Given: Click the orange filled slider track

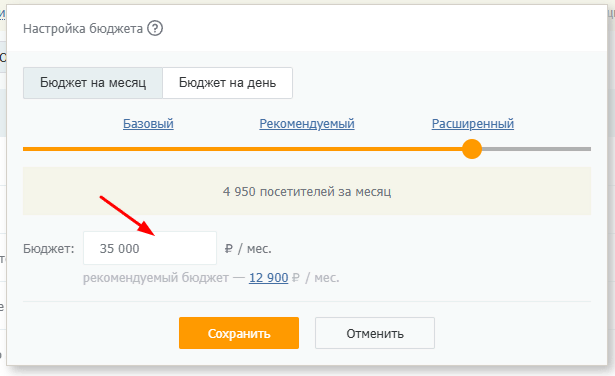Looking at the screenshot, I should click(x=242, y=149).
